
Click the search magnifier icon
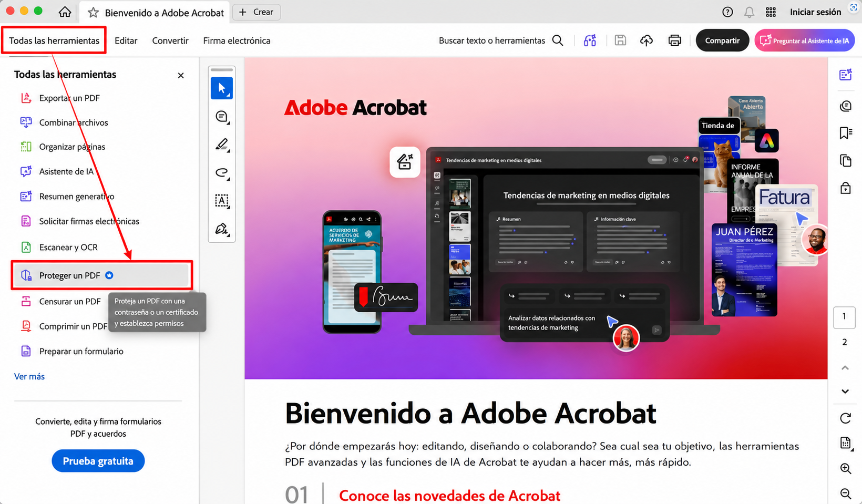pos(558,40)
